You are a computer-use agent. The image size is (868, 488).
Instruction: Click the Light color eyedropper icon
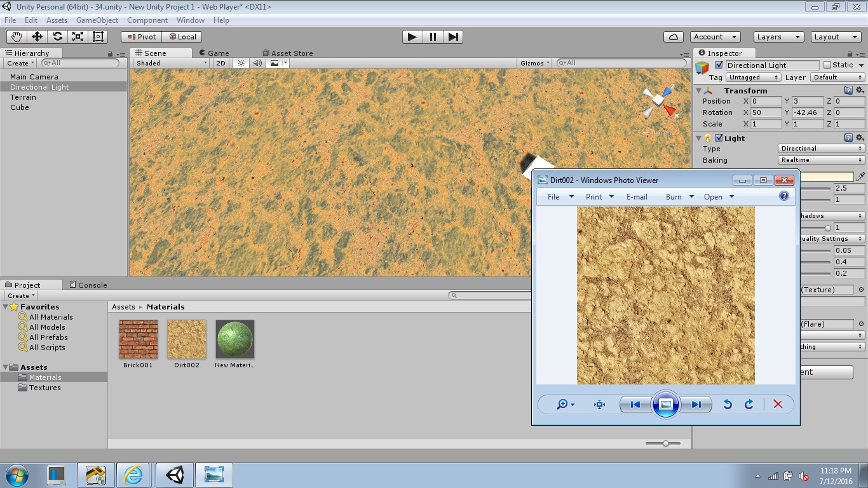pyautogui.click(x=861, y=176)
